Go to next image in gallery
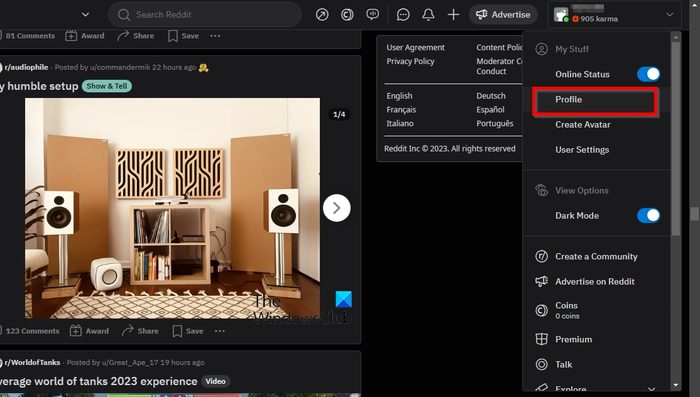 tap(337, 208)
